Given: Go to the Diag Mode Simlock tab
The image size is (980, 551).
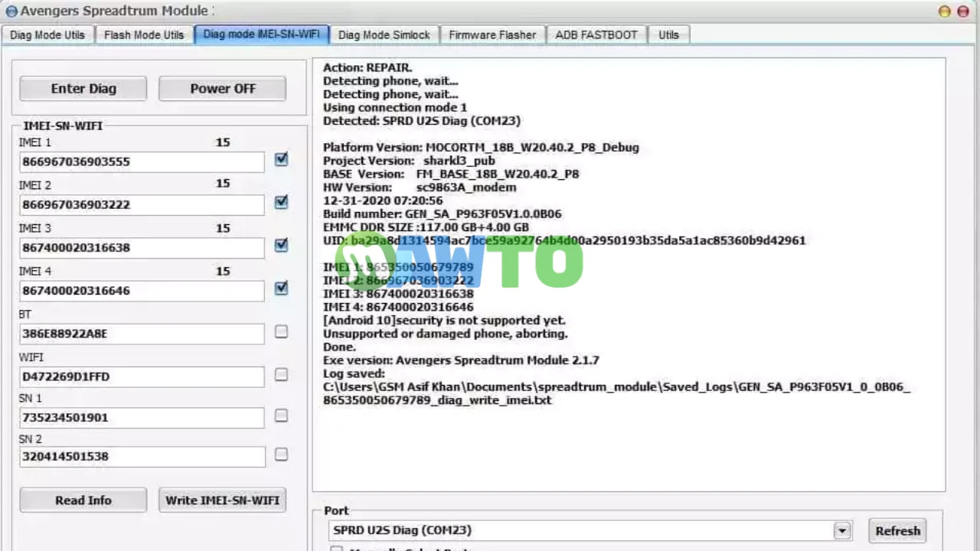Looking at the screenshot, I should tap(384, 34).
